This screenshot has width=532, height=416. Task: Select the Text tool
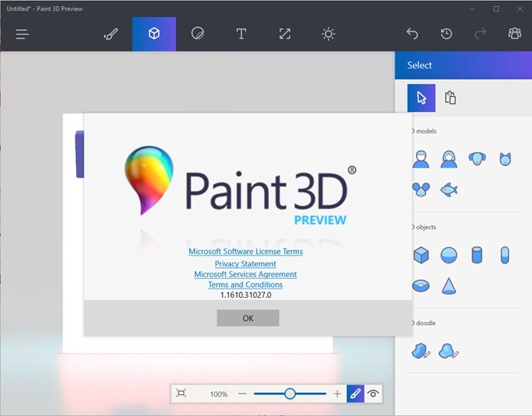[241, 34]
